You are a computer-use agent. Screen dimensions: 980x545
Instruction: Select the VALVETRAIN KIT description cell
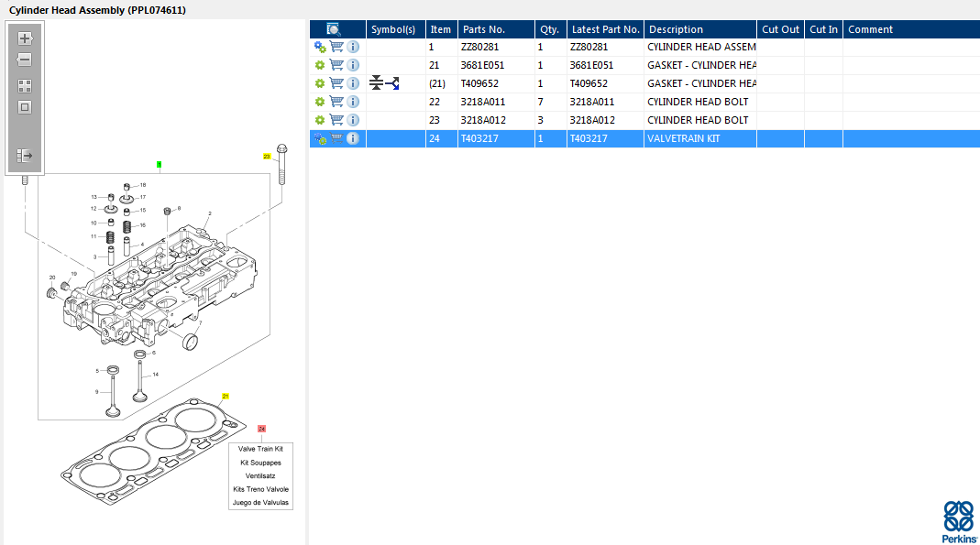(700, 138)
